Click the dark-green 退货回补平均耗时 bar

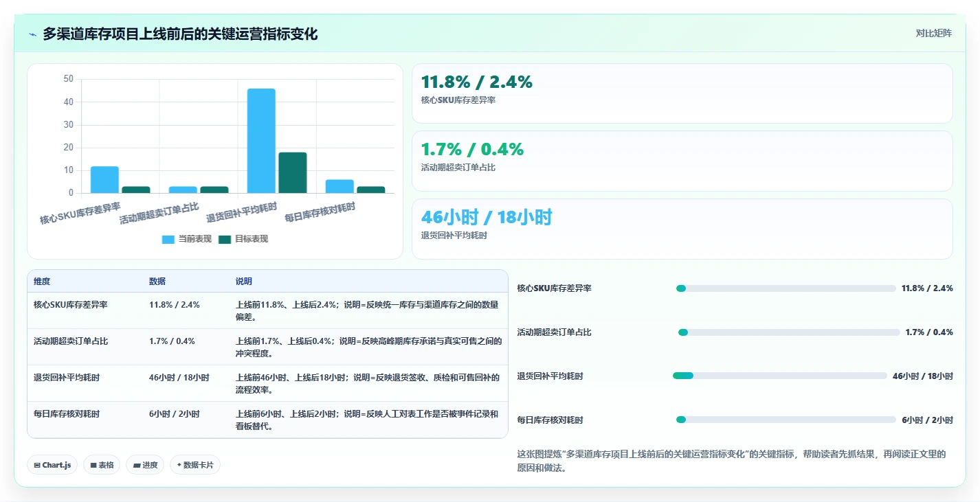[293, 172]
